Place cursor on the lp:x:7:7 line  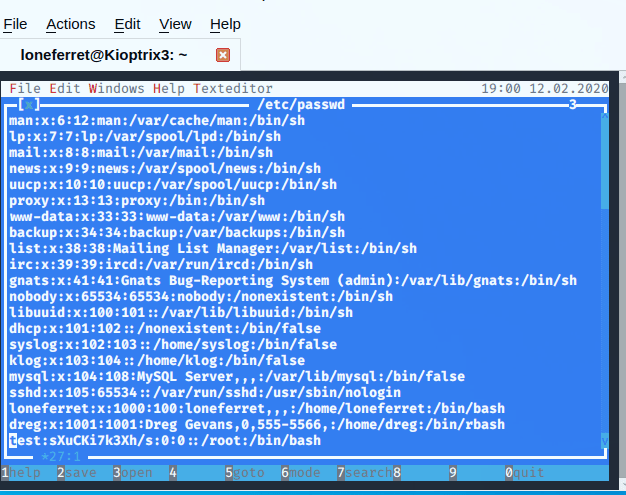145,137
